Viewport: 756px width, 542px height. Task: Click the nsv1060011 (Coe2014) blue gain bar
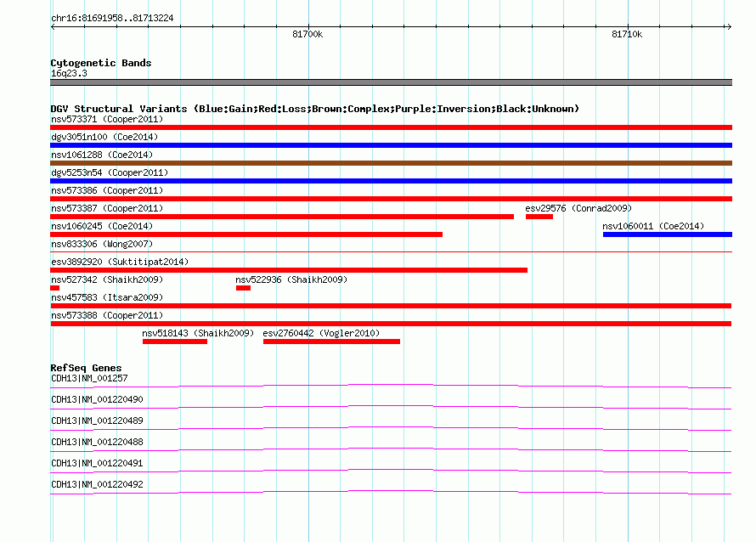tap(668, 234)
